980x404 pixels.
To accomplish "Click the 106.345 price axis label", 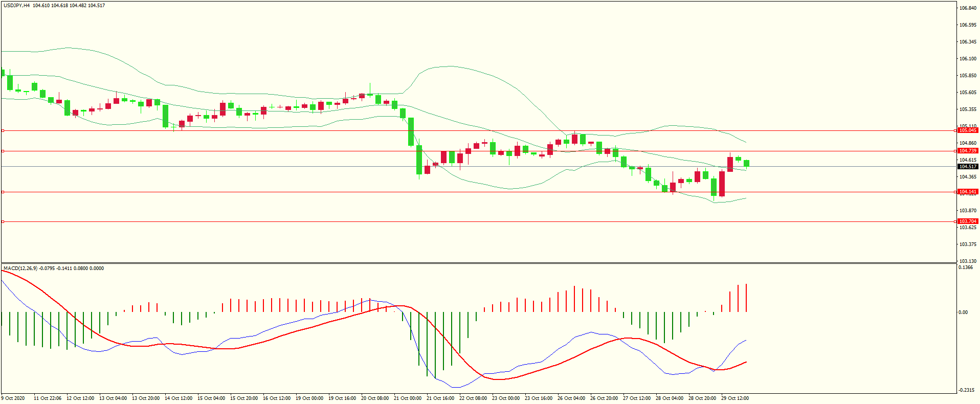I will tap(968, 41).
